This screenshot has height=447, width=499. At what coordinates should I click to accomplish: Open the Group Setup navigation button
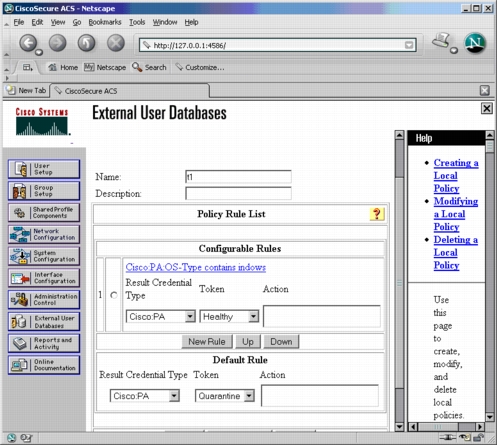pyautogui.click(x=44, y=191)
